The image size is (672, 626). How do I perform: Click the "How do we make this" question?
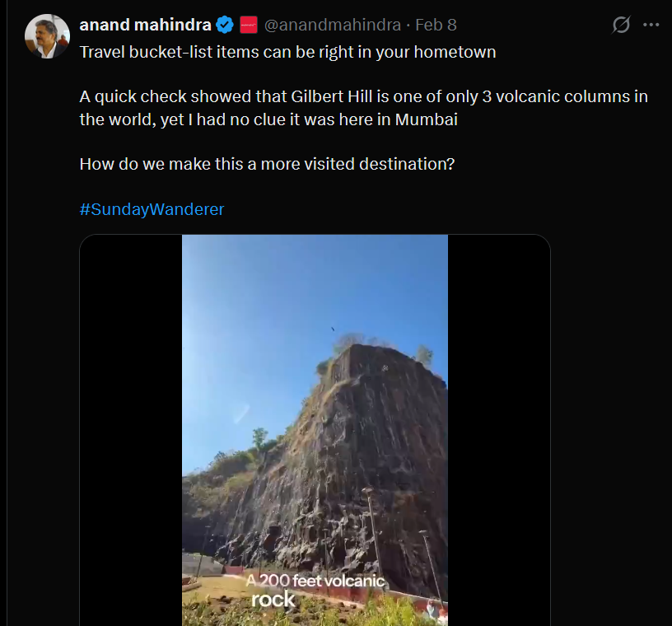(267, 163)
